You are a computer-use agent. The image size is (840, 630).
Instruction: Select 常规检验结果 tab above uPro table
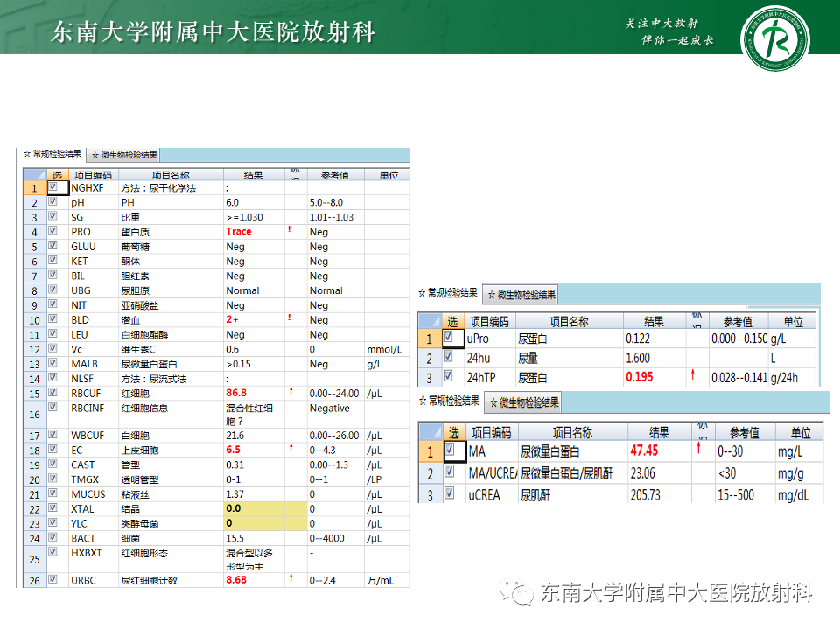pos(448,293)
